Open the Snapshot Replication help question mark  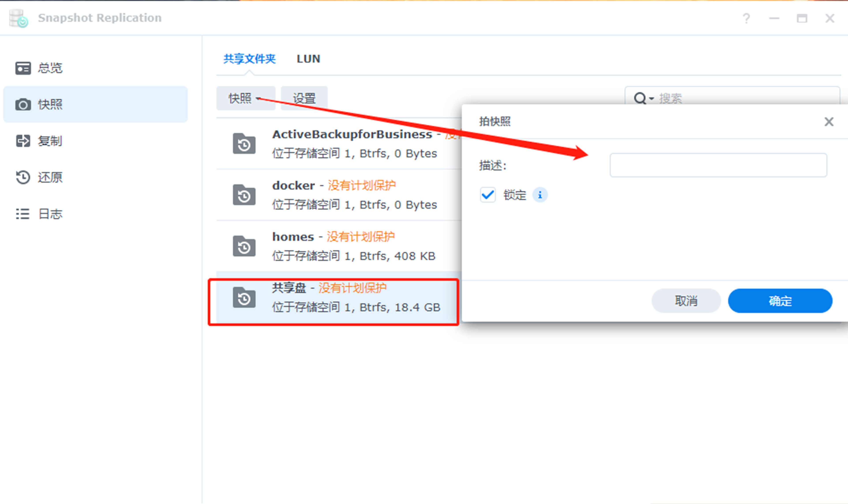pyautogui.click(x=746, y=18)
